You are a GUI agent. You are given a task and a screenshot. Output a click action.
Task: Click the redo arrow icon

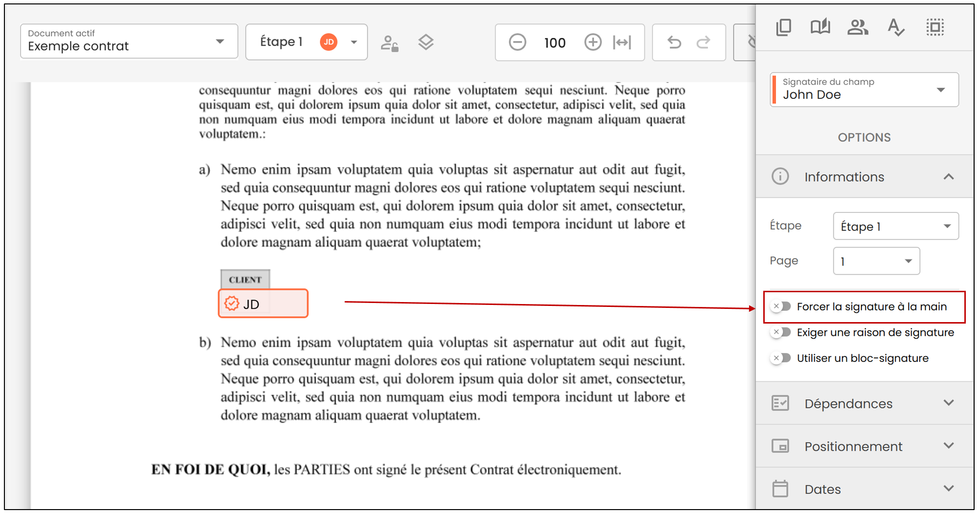pyautogui.click(x=704, y=43)
